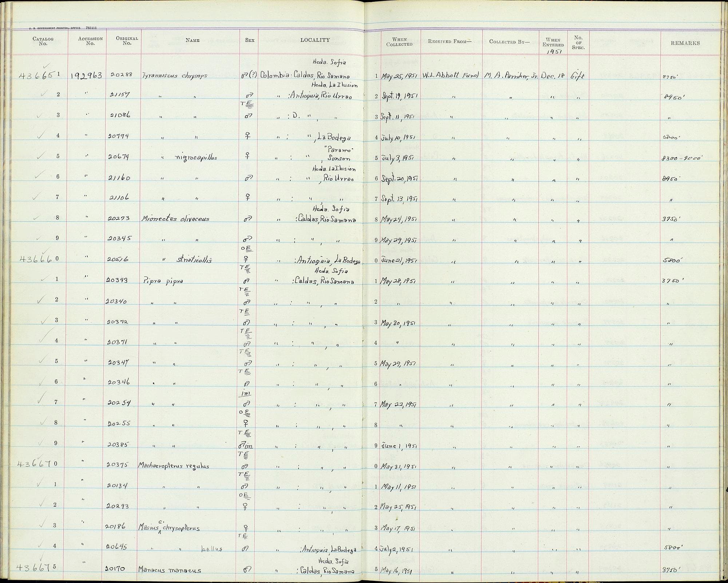Click the 'No. of Spec.' column header
728x583 pixels.
coord(578,43)
